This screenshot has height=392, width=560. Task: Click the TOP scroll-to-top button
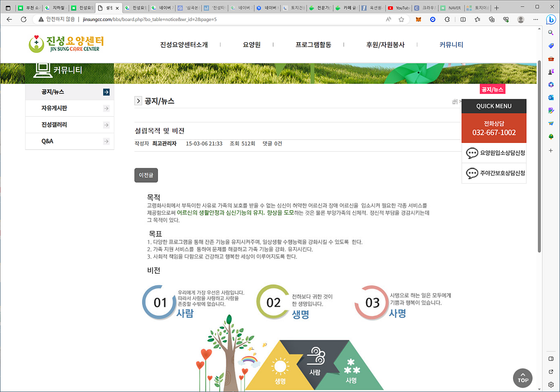pyautogui.click(x=523, y=378)
